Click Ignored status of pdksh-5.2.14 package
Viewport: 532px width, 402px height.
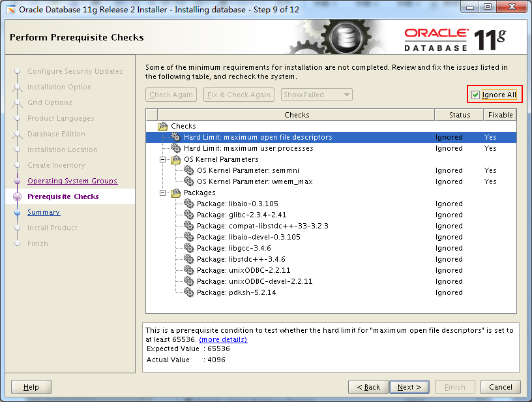coord(449,292)
